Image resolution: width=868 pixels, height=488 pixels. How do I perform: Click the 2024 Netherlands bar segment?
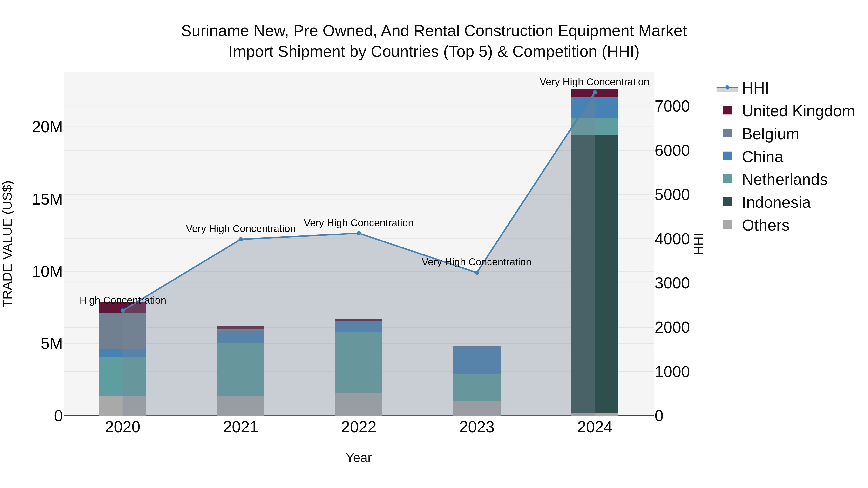pos(595,126)
